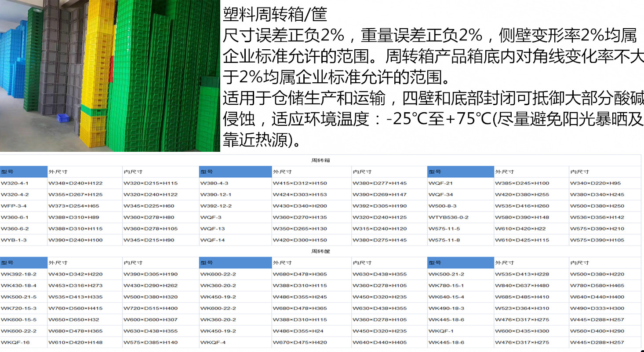
Task: Select model cell W320-4-1
Action: [15, 183]
